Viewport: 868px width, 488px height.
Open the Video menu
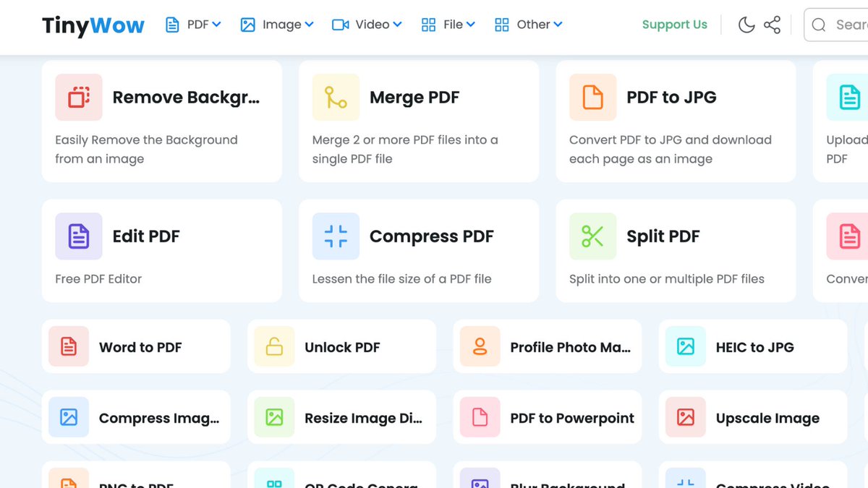367,25
